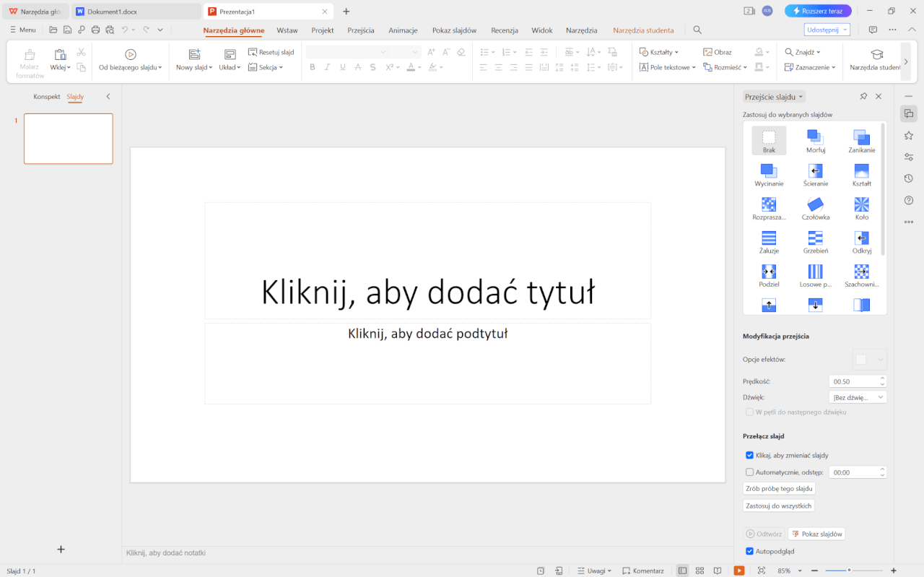
Task: Click Zrób próbę tego slajdu button
Action: coord(779,489)
